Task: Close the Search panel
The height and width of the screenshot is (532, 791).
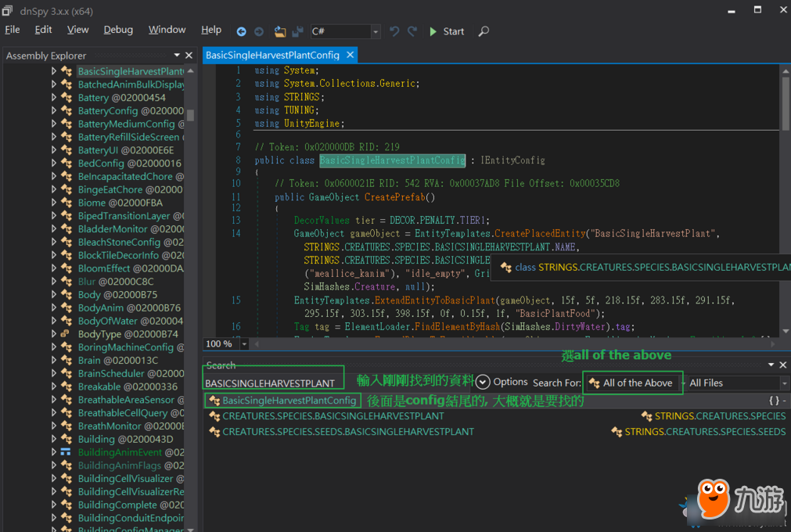Action: click(x=783, y=365)
